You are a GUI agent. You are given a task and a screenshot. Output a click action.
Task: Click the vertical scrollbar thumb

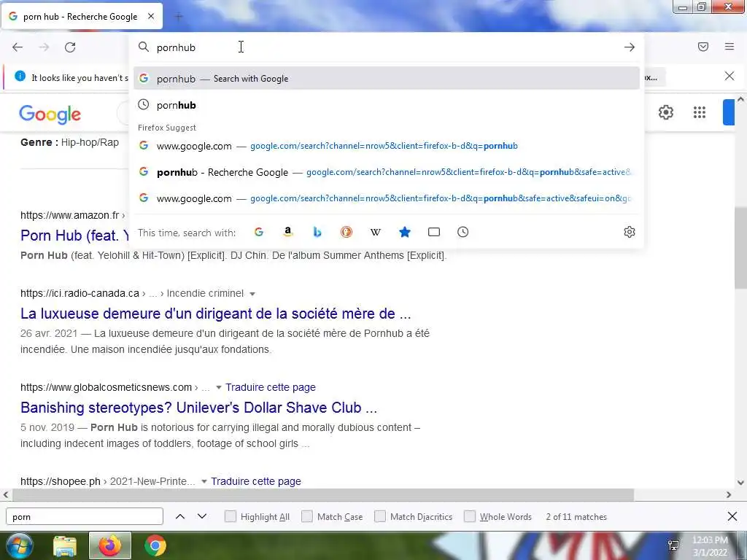tap(740, 248)
